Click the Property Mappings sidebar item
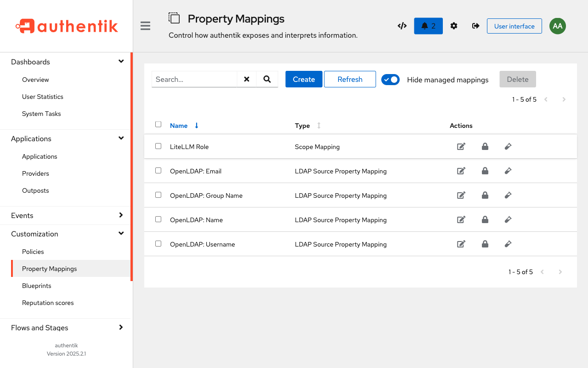The width and height of the screenshot is (588, 368). (71, 269)
